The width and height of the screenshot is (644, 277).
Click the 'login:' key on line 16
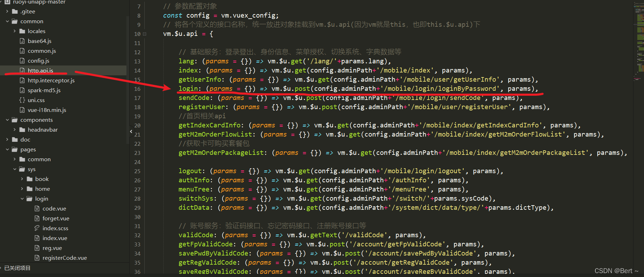pos(190,89)
